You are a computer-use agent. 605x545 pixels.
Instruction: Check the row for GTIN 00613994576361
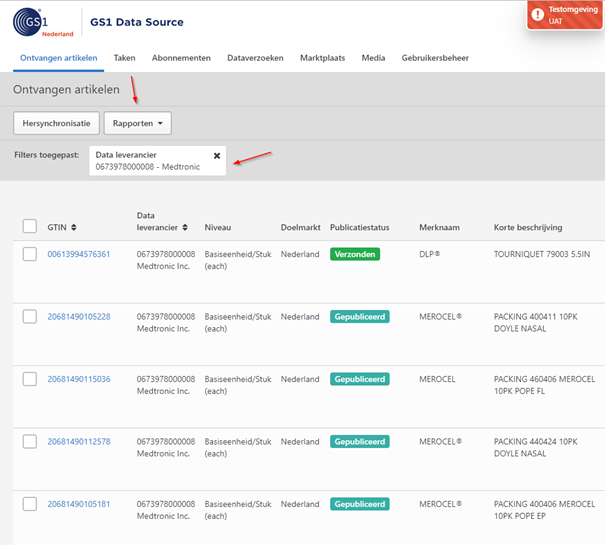pos(30,254)
